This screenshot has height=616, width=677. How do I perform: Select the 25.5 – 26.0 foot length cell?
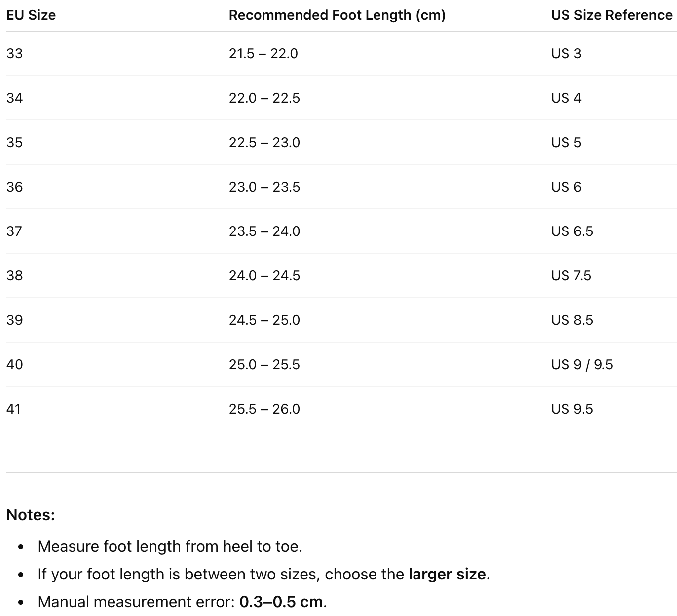264,409
